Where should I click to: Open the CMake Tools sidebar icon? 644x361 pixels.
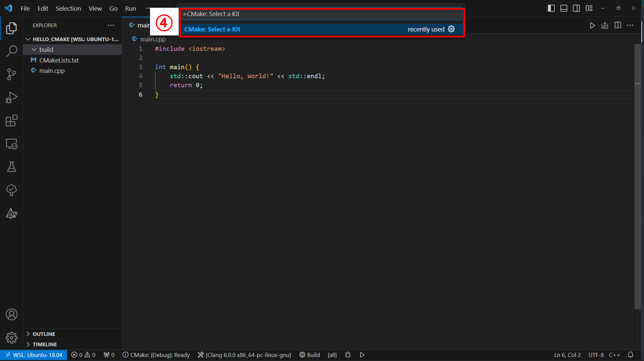coord(12,213)
